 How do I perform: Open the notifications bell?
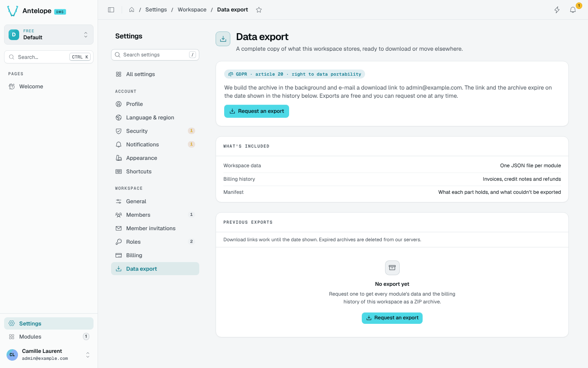(x=573, y=10)
